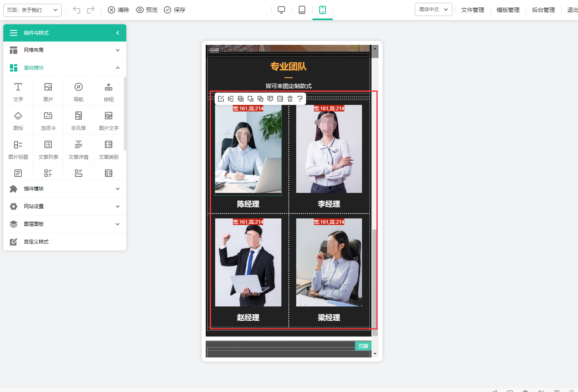Open 后台管理 in top menu
The height and width of the screenshot is (392, 578).
point(543,10)
